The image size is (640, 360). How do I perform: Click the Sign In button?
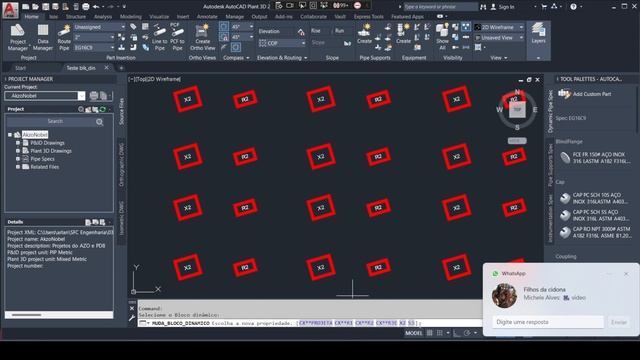[x=502, y=7]
